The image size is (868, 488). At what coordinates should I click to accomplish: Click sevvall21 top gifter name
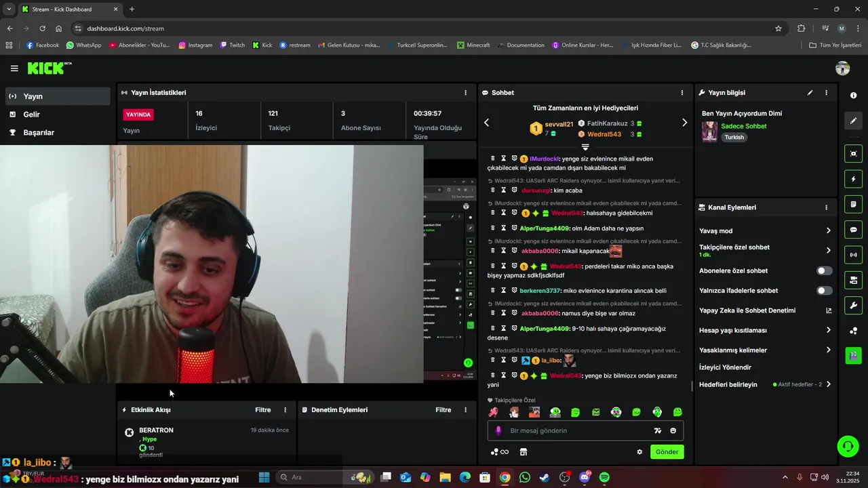point(559,125)
